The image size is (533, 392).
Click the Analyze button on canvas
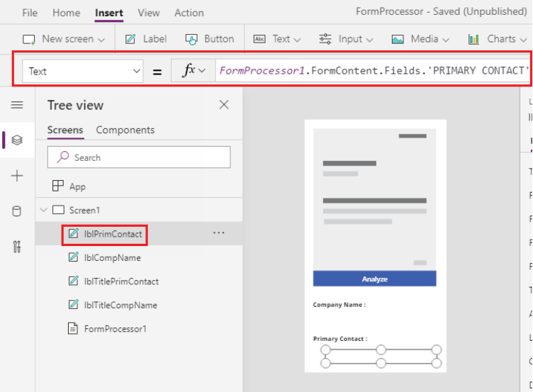[375, 279]
